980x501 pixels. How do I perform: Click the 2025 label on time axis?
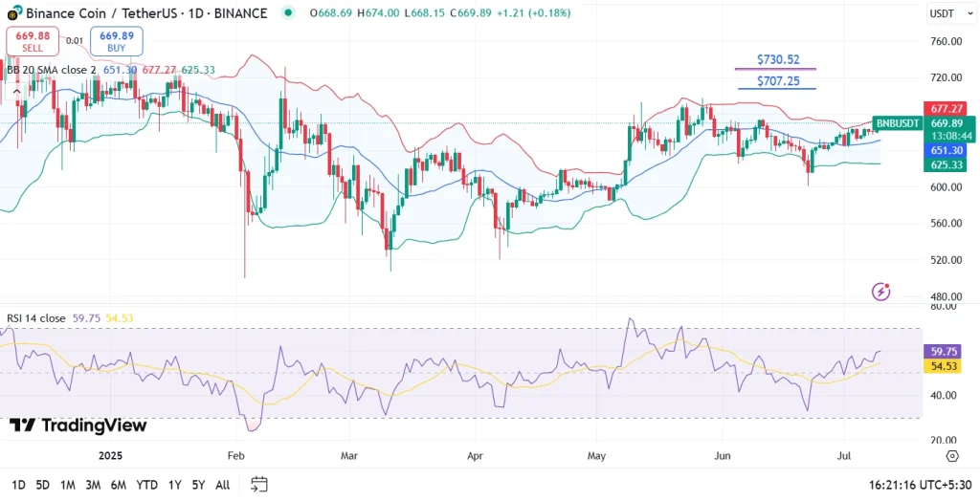(111, 455)
